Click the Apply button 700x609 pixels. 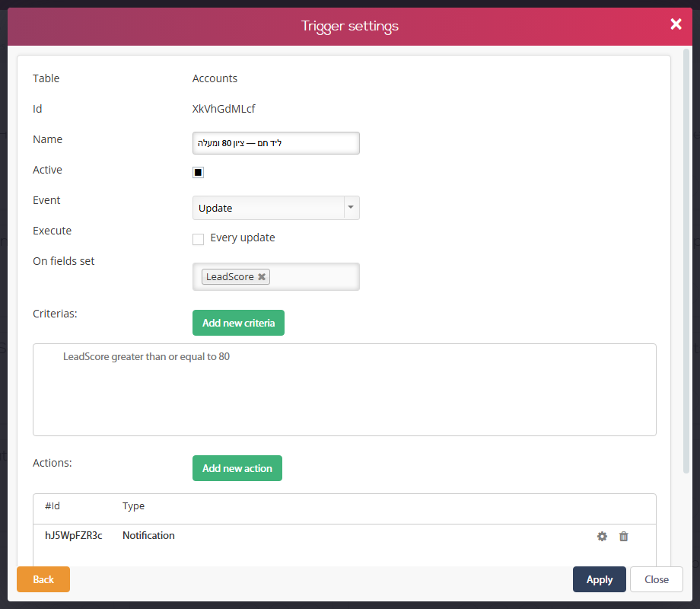pos(599,579)
